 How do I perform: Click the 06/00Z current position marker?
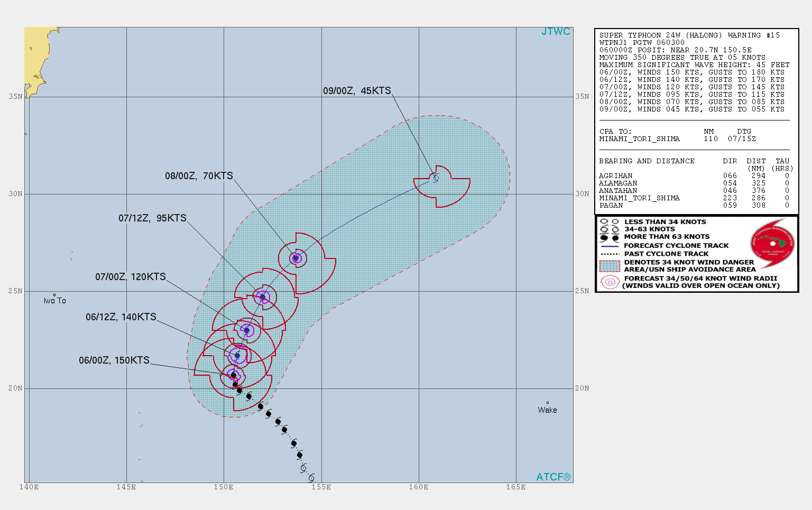pyautogui.click(x=234, y=375)
